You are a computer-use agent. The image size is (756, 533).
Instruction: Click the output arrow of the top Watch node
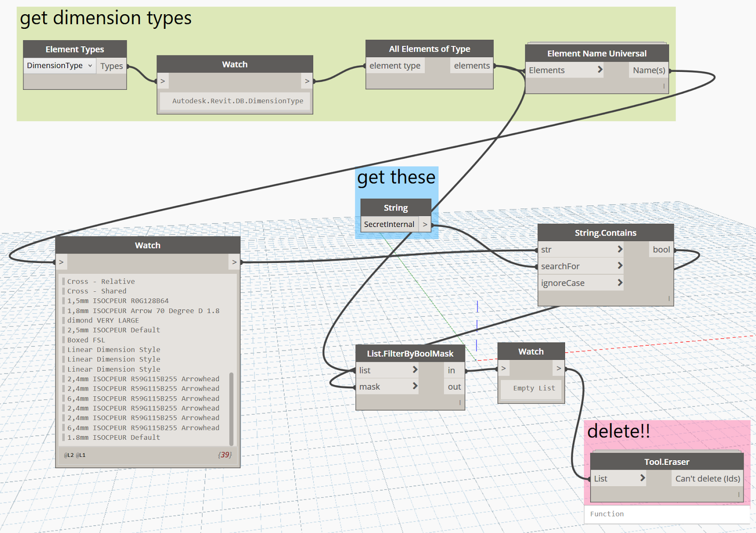click(x=307, y=81)
